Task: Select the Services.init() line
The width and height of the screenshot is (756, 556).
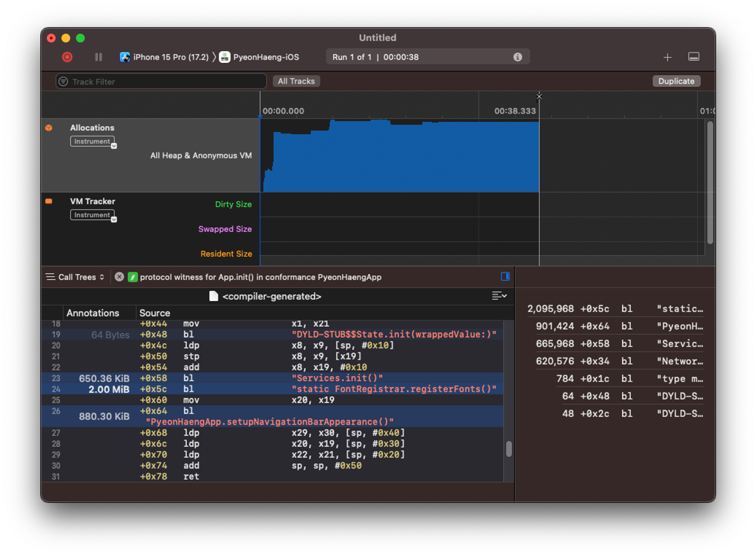Action: (x=272, y=378)
